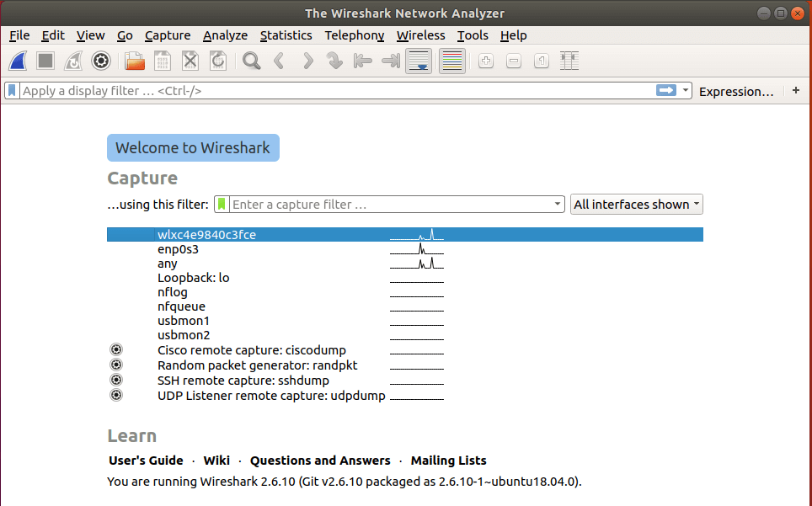Start capturing packets with the shark fin icon
The width and height of the screenshot is (812, 506).
19,61
